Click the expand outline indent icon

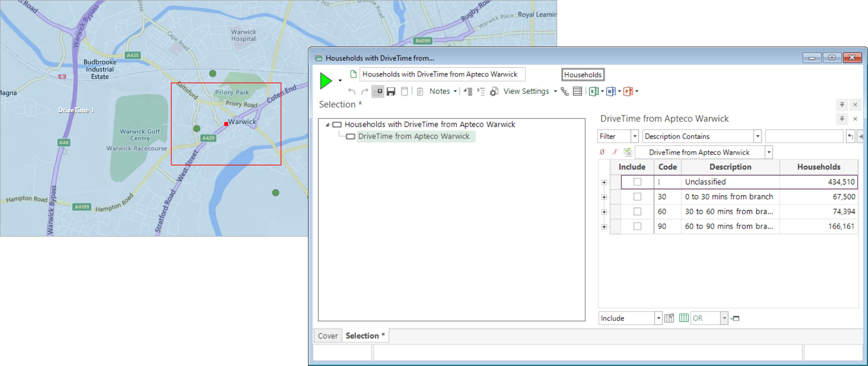click(481, 91)
